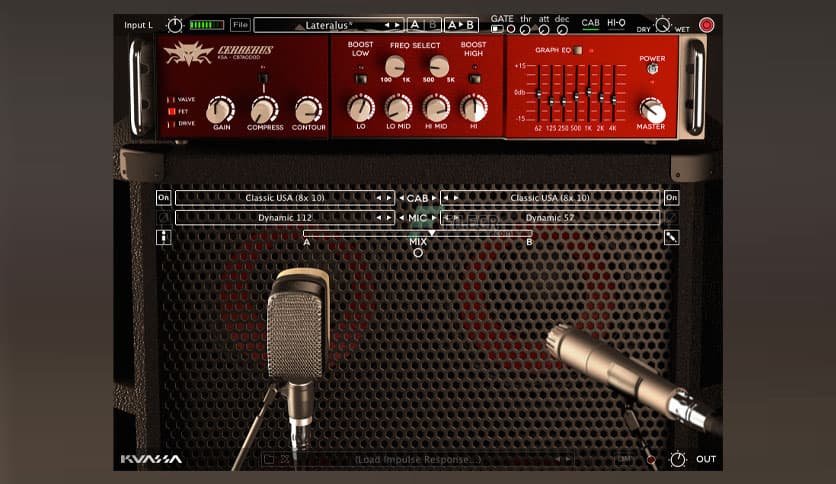The width and height of the screenshot is (836, 484).
Task: Toggle HI-Q quality mode
Action: pyautogui.click(x=616, y=23)
